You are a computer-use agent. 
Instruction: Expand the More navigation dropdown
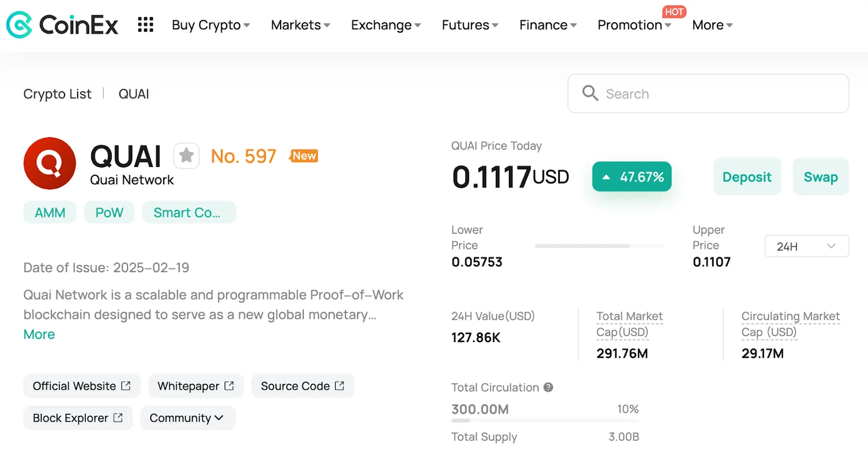(x=712, y=25)
